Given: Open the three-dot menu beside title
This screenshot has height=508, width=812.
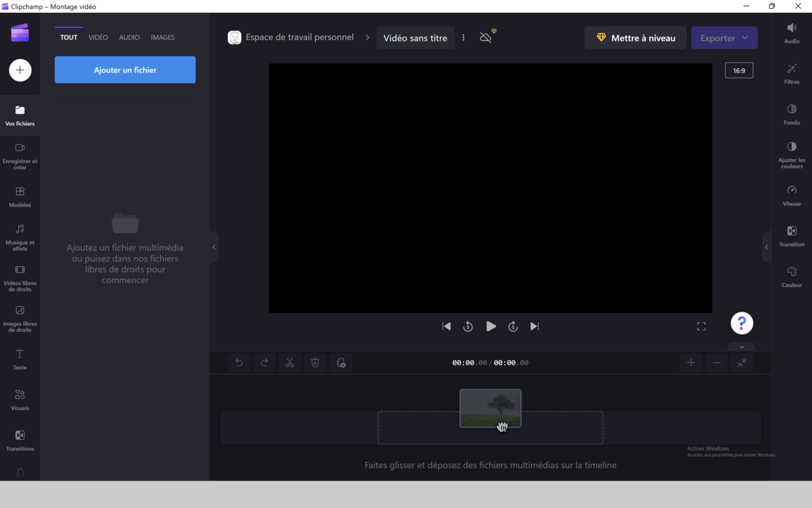Looking at the screenshot, I should 464,38.
